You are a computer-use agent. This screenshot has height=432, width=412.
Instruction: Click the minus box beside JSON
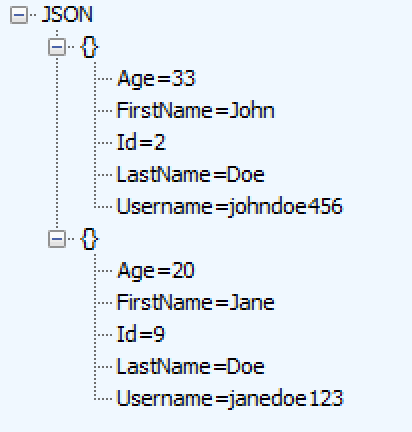click(x=19, y=15)
